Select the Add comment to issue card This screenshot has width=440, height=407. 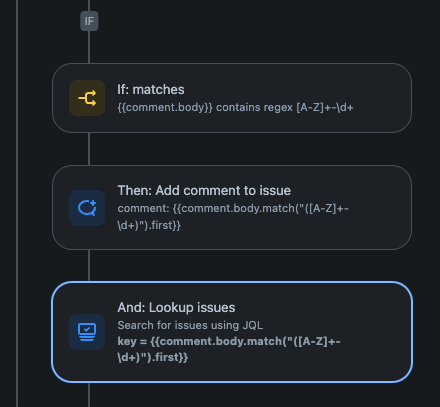[x=232, y=207]
